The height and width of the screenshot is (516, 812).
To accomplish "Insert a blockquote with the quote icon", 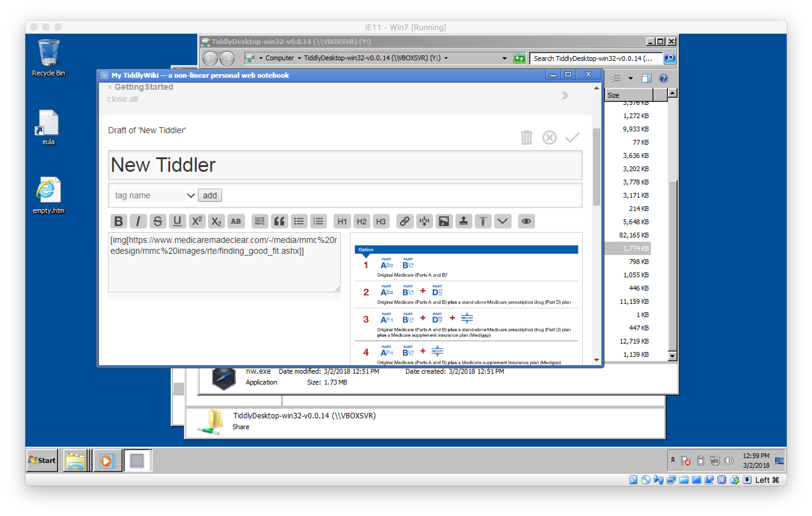I will 279,221.
